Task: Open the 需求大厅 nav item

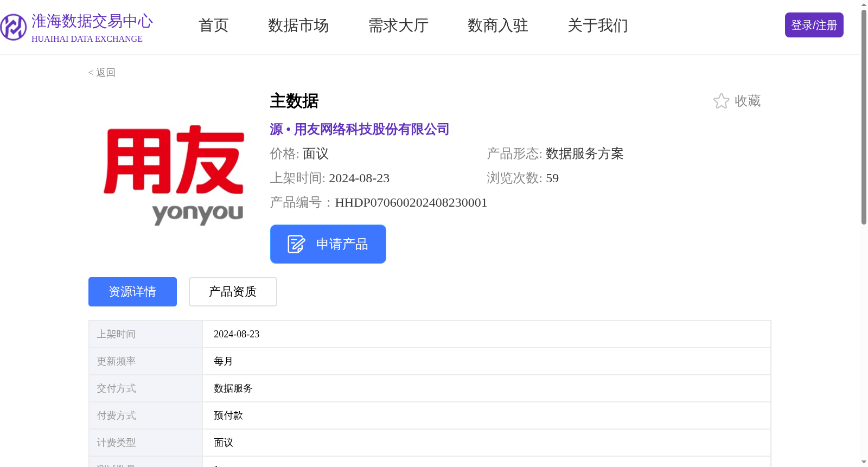Action: tap(398, 25)
